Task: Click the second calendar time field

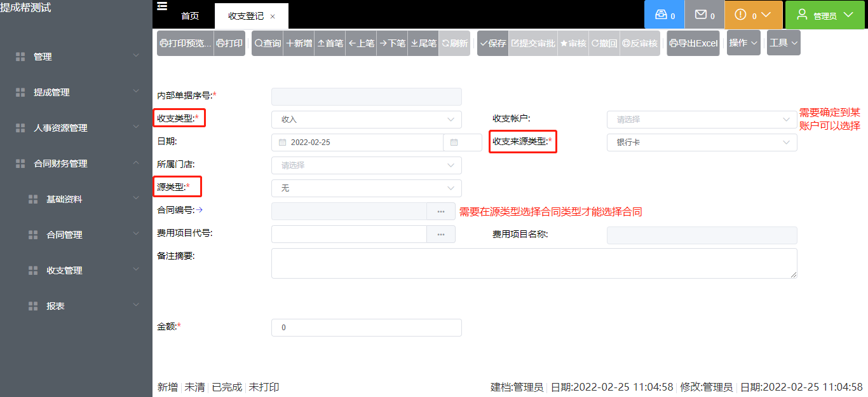Action: point(463,143)
